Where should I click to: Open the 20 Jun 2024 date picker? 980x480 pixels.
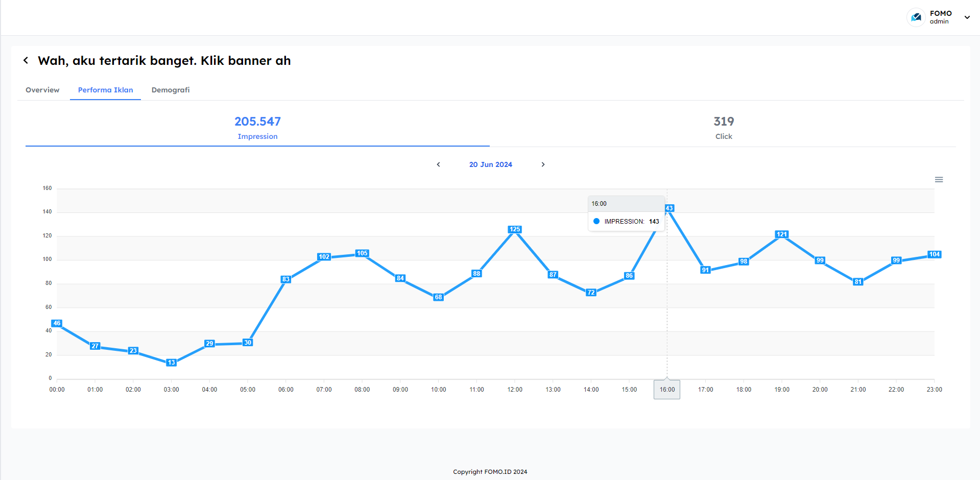490,164
